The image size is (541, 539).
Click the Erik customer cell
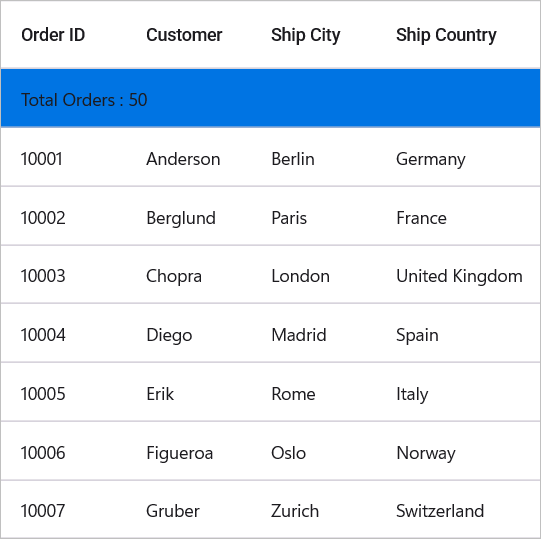pos(188,392)
